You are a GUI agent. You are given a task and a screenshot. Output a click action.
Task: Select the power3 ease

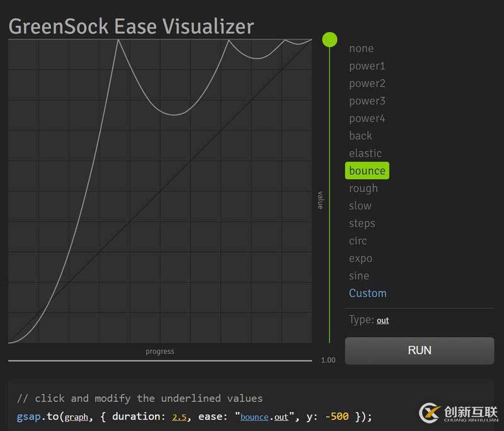(367, 101)
